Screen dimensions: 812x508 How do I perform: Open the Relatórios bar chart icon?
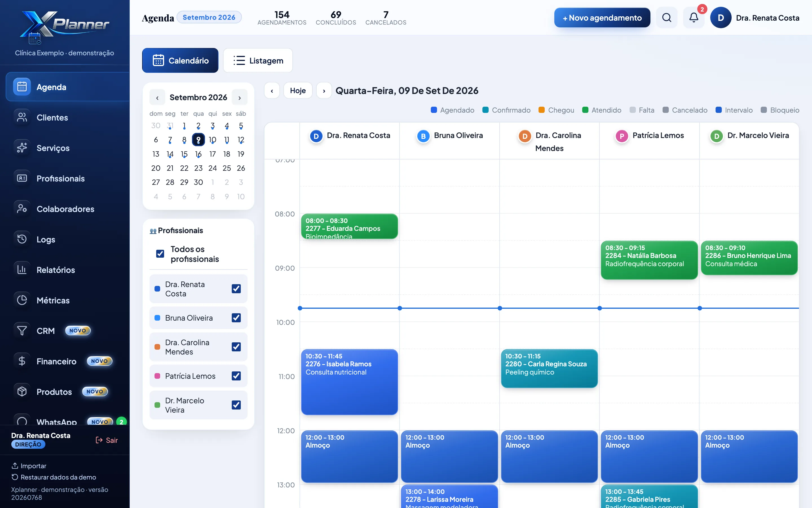pyautogui.click(x=22, y=270)
